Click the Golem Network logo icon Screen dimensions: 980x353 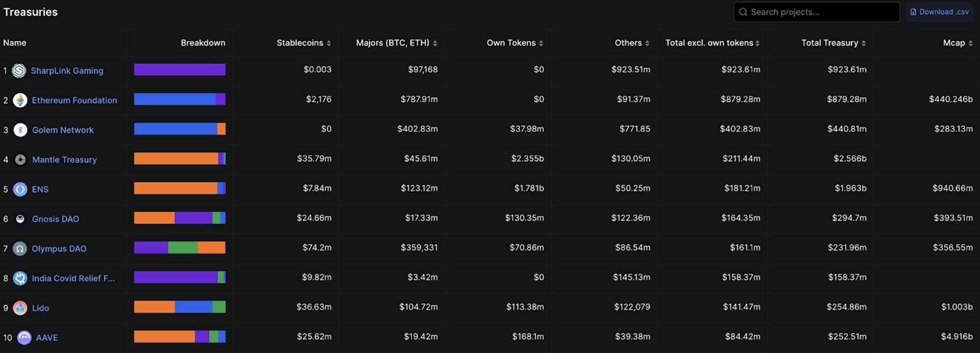point(20,130)
